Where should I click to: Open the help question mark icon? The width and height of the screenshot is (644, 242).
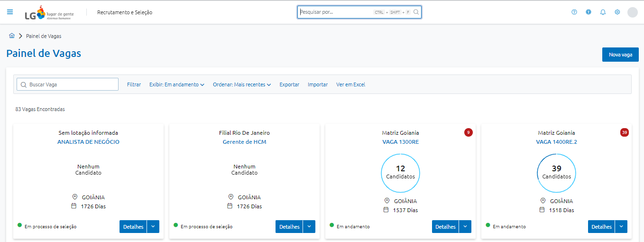574,12
